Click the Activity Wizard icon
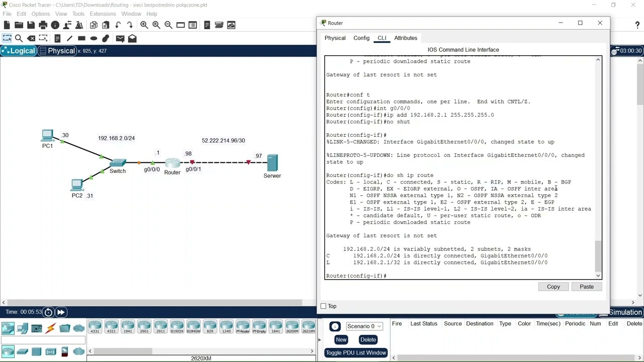The image size is (644, 362). (68, 25)
